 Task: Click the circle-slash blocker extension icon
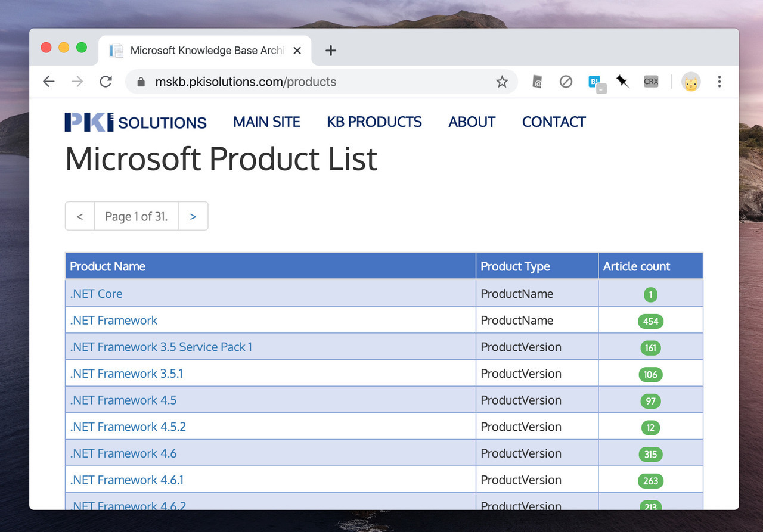566,82
